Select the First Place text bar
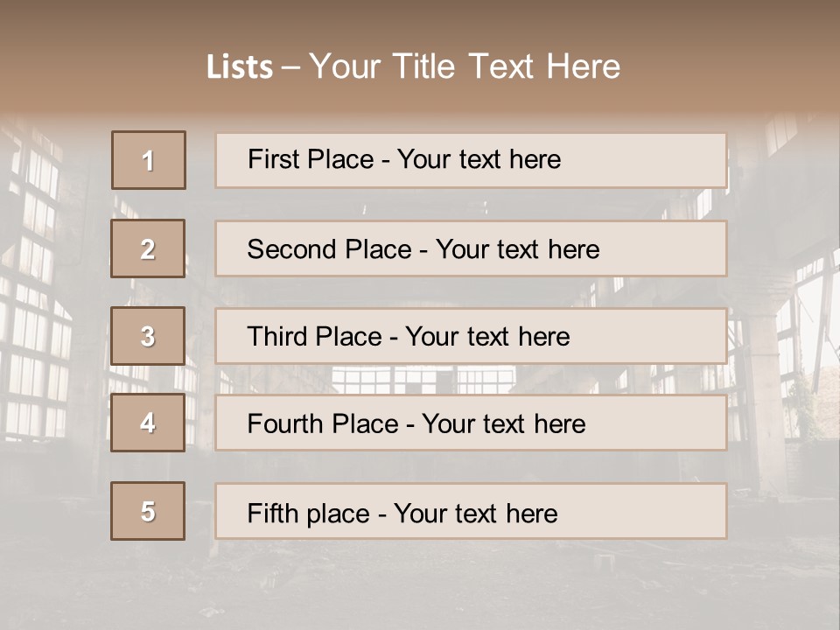 [x=471, y=161]
